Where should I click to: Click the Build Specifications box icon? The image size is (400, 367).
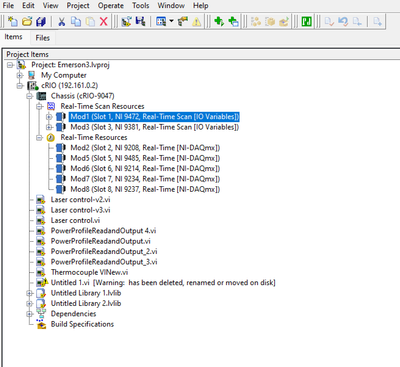[x=41, y=324]
